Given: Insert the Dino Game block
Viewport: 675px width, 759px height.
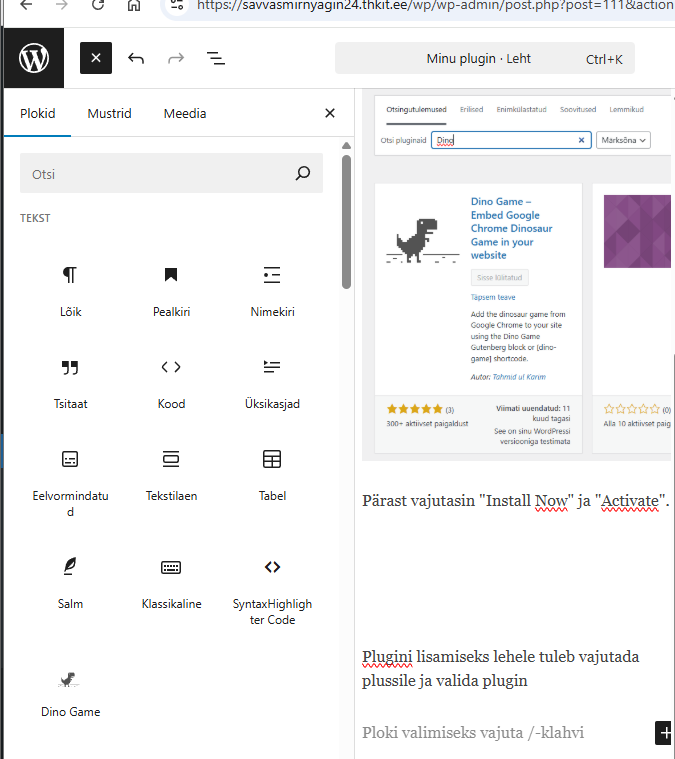Looking at the screenshot, I should coord(70,692).
